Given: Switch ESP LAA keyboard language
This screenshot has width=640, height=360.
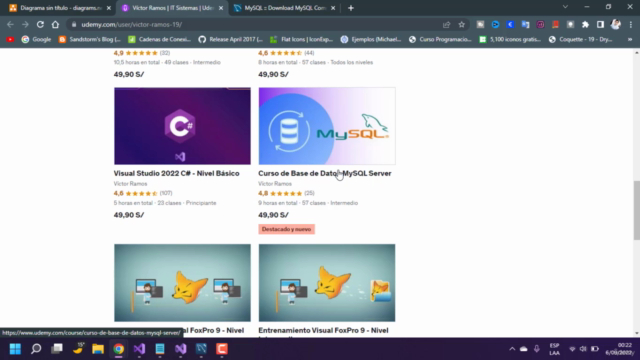Looking at the screenshot, I should [x=554, y=349].
